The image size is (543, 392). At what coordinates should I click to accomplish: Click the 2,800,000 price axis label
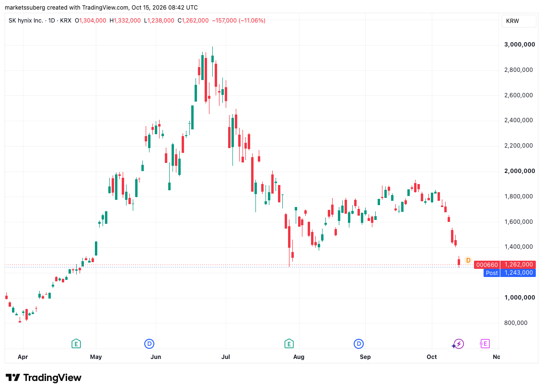tap(519, 70)
